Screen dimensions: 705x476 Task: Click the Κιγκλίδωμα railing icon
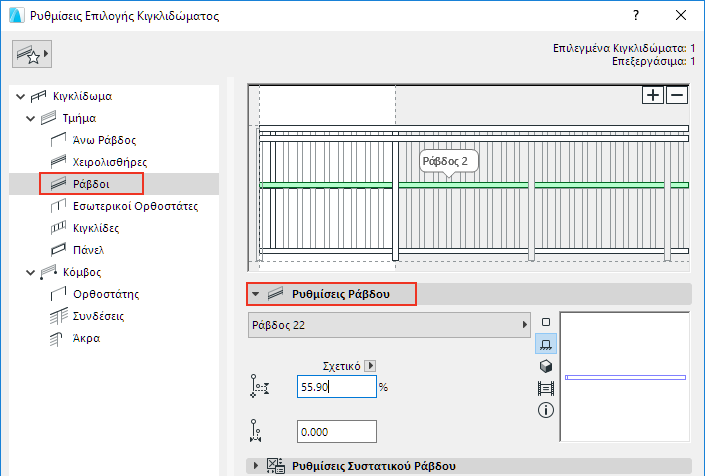pos(39,96)
